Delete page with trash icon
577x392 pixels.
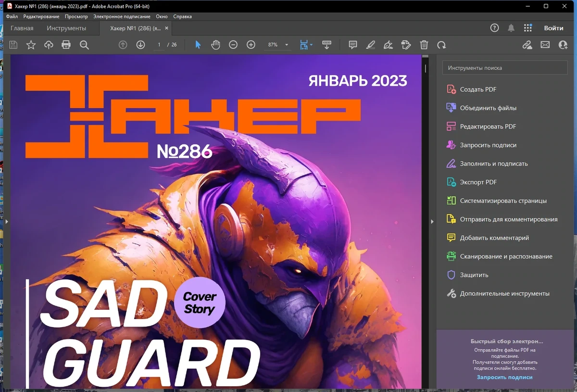click(x=424, y=45)
